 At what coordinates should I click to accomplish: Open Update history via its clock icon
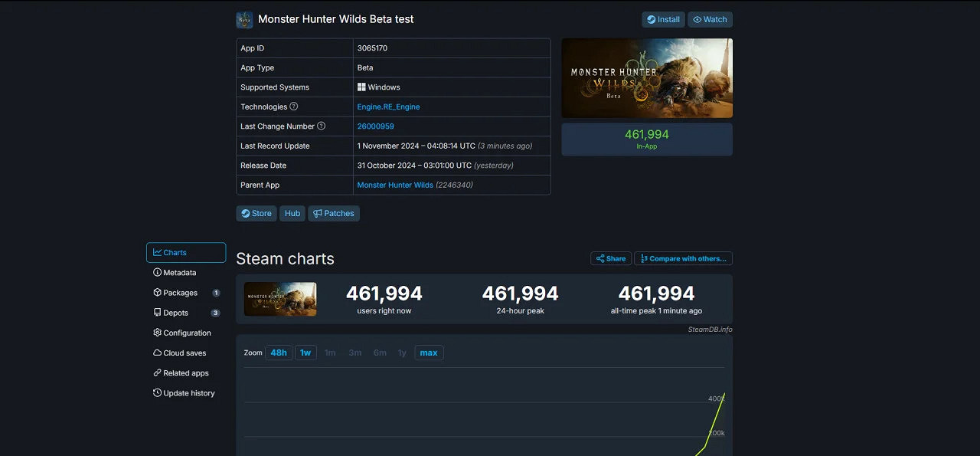pos(157,392)
